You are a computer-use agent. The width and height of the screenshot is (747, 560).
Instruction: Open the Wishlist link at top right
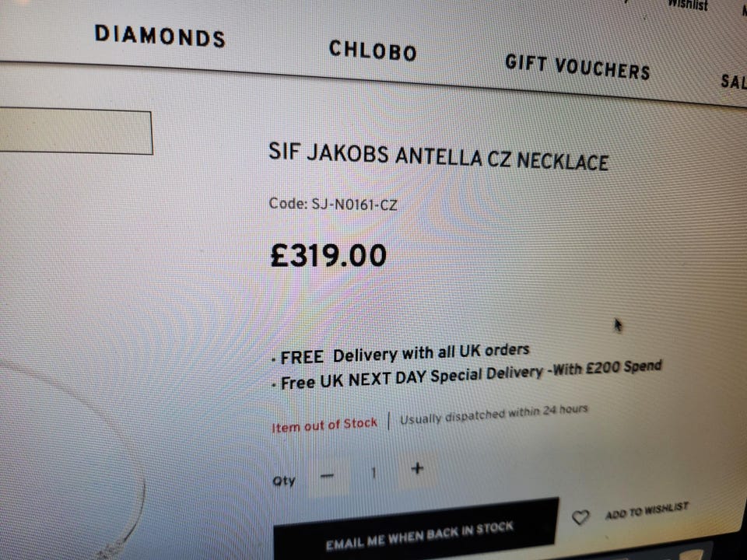coord(688,5)
